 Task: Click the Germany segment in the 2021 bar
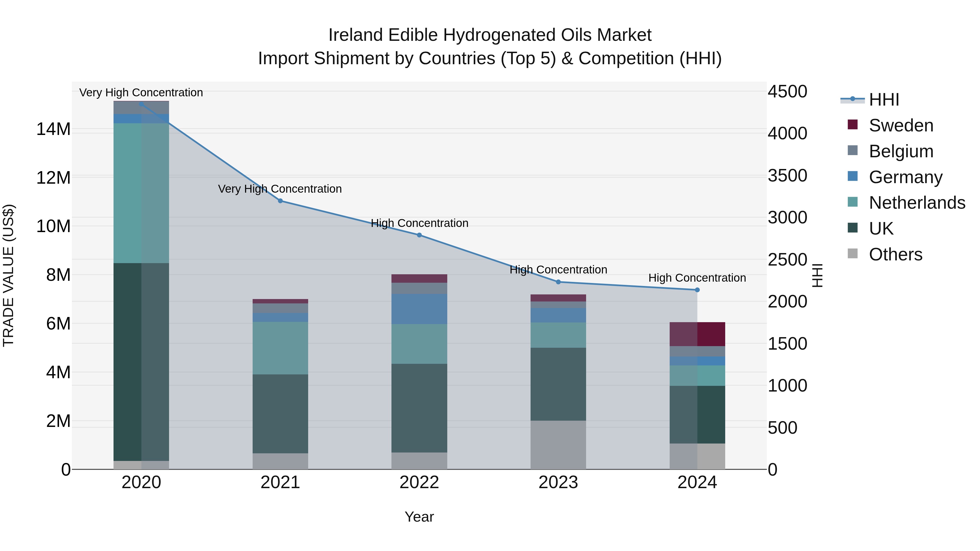[x=280, y=318]
